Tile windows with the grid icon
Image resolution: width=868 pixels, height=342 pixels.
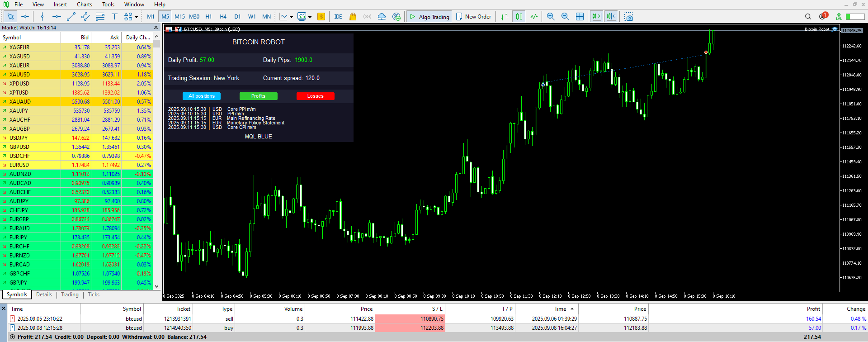(x=580, y=17)
